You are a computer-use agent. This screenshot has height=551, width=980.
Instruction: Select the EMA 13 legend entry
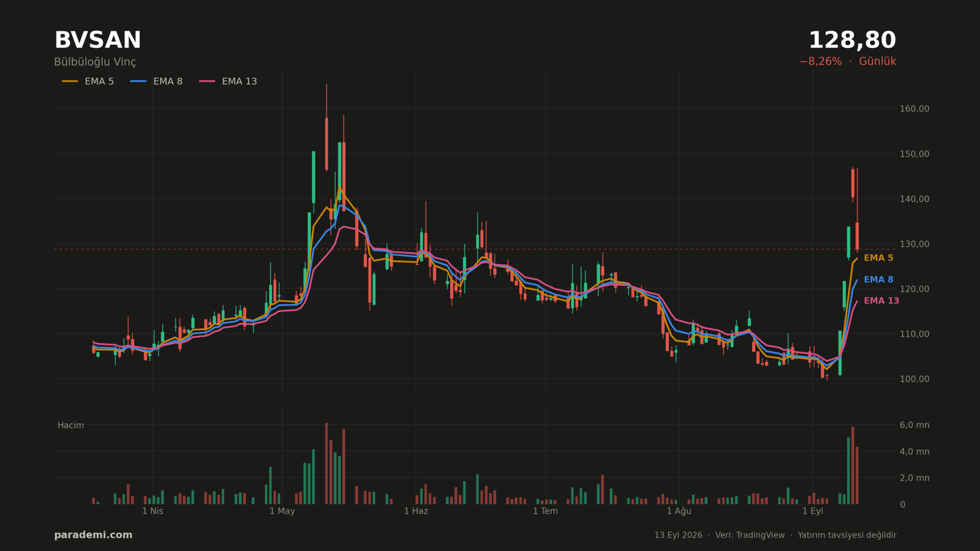pyautogui.click(x=228, y=81)
